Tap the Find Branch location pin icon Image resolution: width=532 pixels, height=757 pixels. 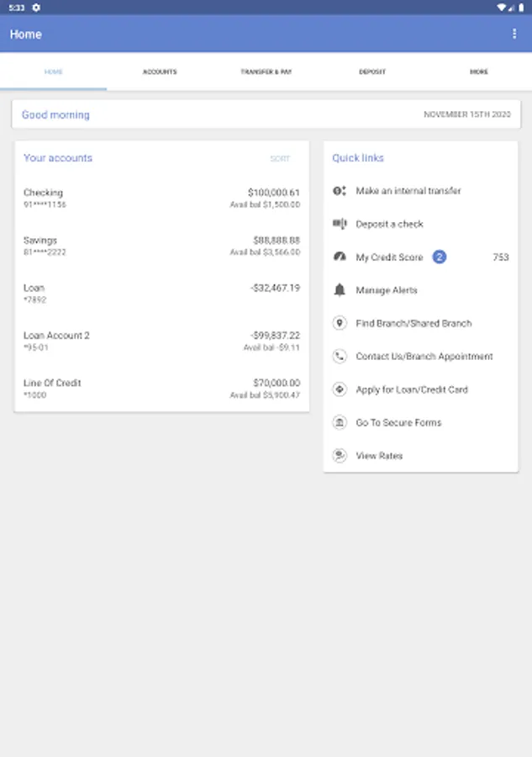tap(340, 323)
